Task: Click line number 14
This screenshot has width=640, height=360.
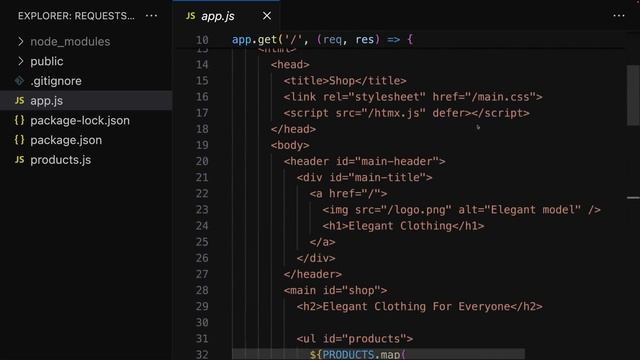Action: [x=202, y=64]
